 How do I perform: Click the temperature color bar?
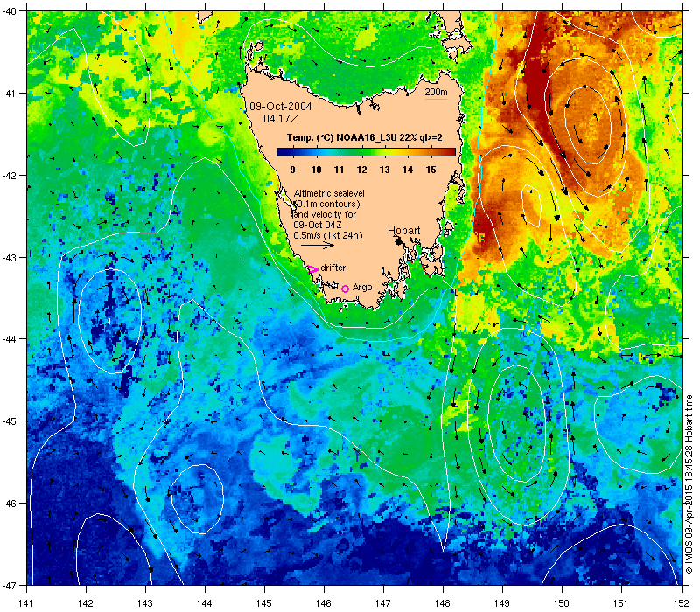coord(366,152)
